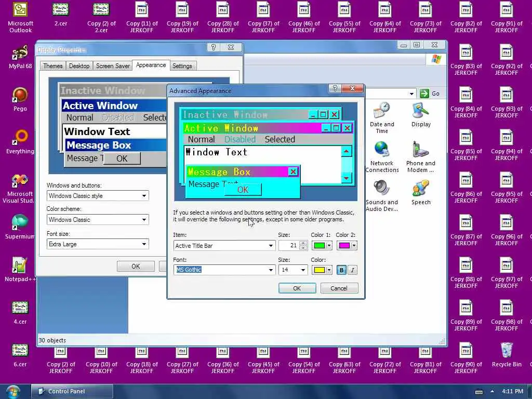Open the font Size 14 dropdown
This screenshot has width=532, height=399.
(x=303, y=270)
